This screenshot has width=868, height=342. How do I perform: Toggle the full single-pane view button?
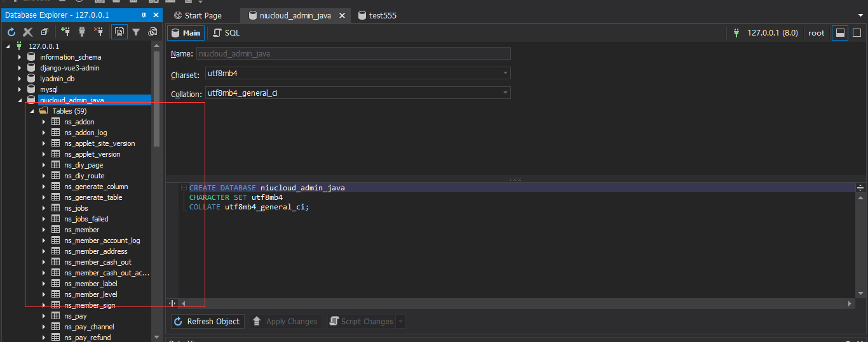(857, 33)
